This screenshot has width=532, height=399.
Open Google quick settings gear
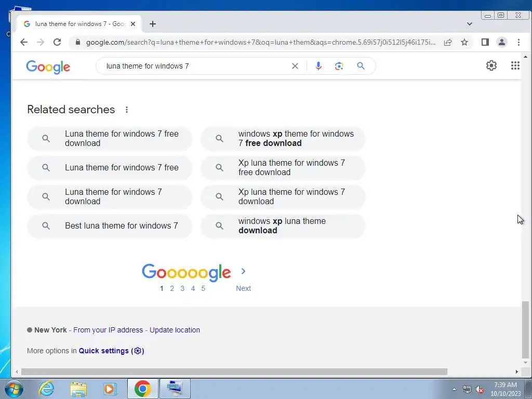(491, 65)
